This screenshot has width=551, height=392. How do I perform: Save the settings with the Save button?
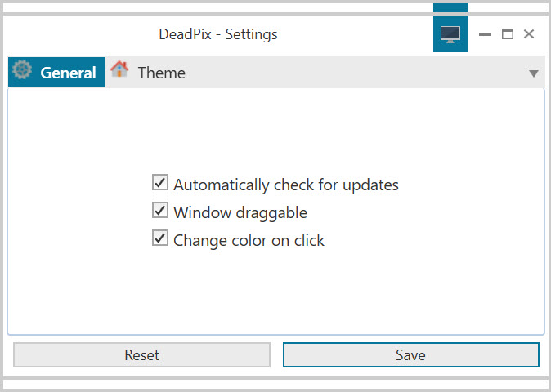pyautogui.click(x=410, y=354)
